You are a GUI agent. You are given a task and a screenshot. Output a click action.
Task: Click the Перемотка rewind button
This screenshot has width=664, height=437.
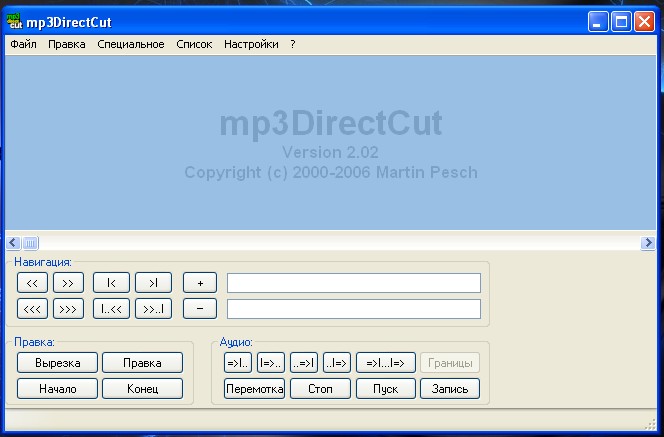(254, 389)
